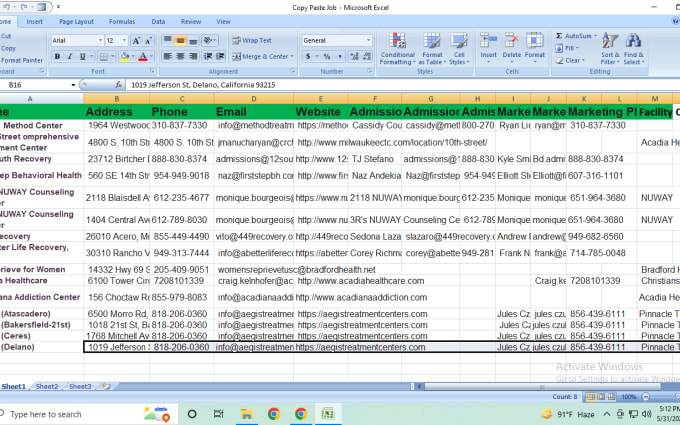Viewport: 680px width, 425px height.
Task: Open the font size dropdown
Action: 124,40
